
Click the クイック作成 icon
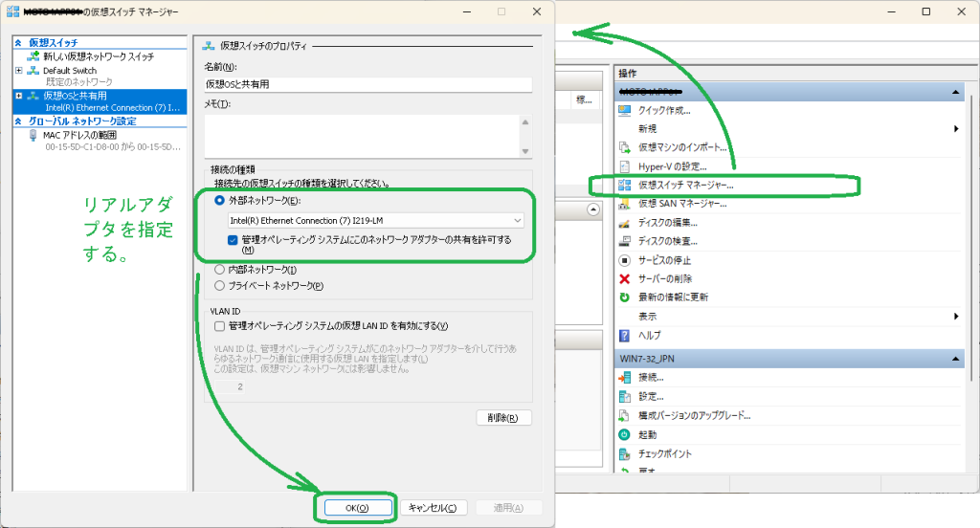[x=625, y=110]
